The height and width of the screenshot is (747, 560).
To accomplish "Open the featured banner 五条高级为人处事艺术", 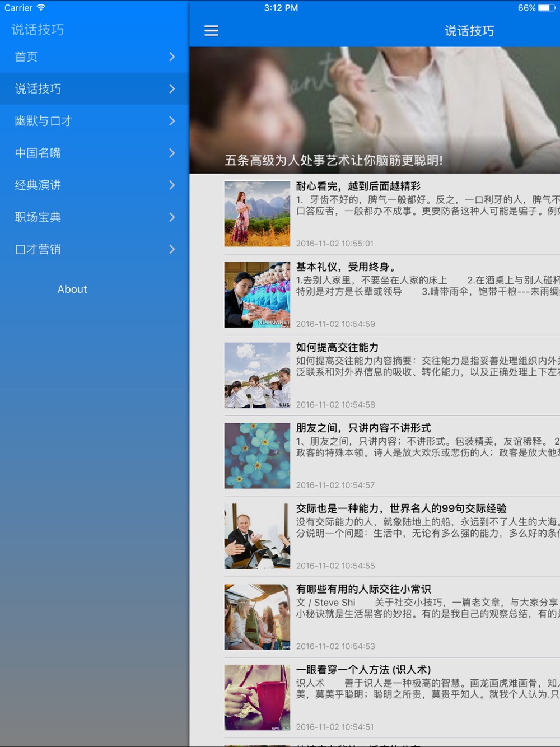I will [334, 161].
